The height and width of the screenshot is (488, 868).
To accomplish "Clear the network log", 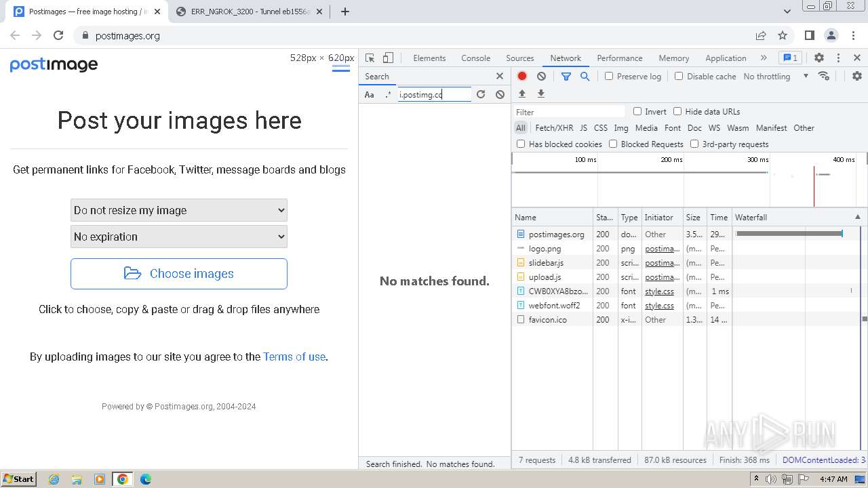I will [541, 77].
